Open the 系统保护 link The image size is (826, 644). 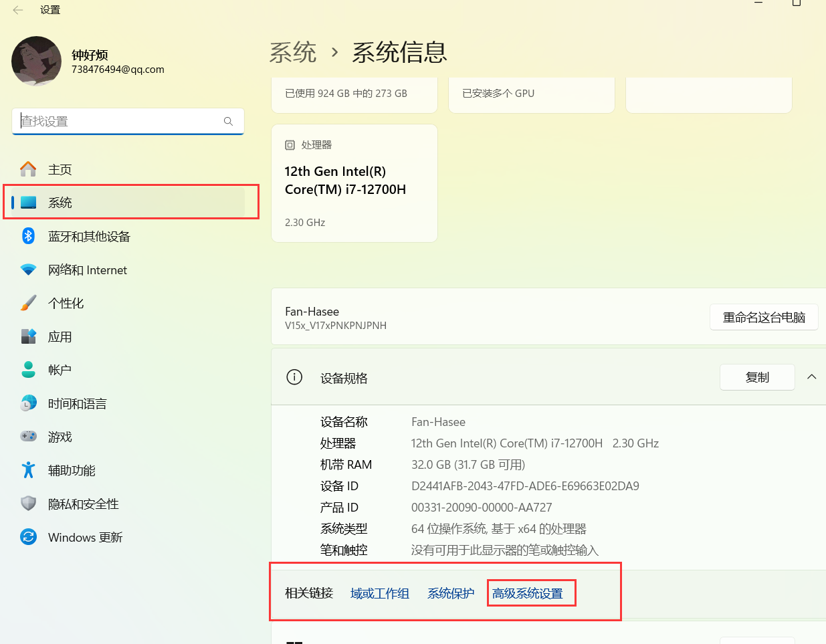coord(451,593)
